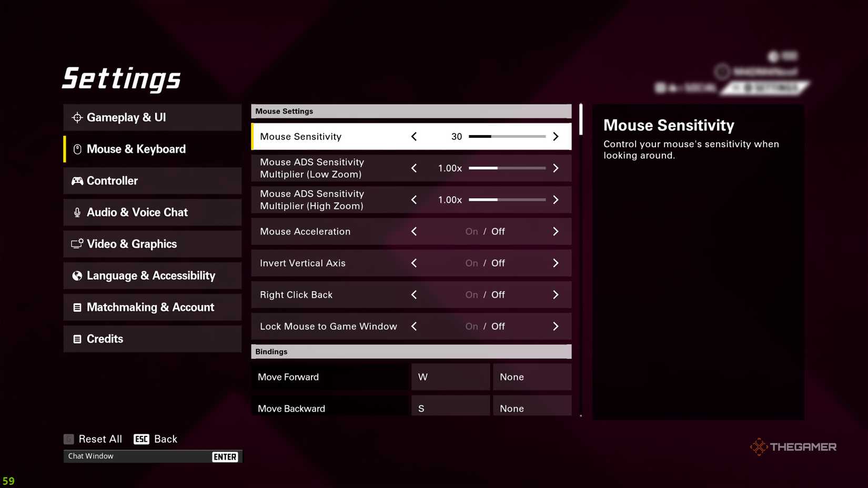This screenshot has width=868, height=488.
Task: Click the document icon beside Credits
Action: [77, 339]
